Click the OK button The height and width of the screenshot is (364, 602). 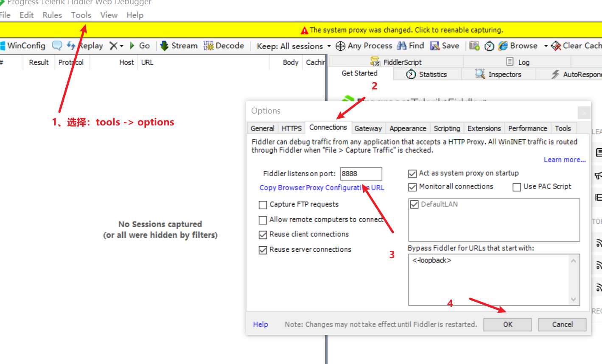click(507, 325)
